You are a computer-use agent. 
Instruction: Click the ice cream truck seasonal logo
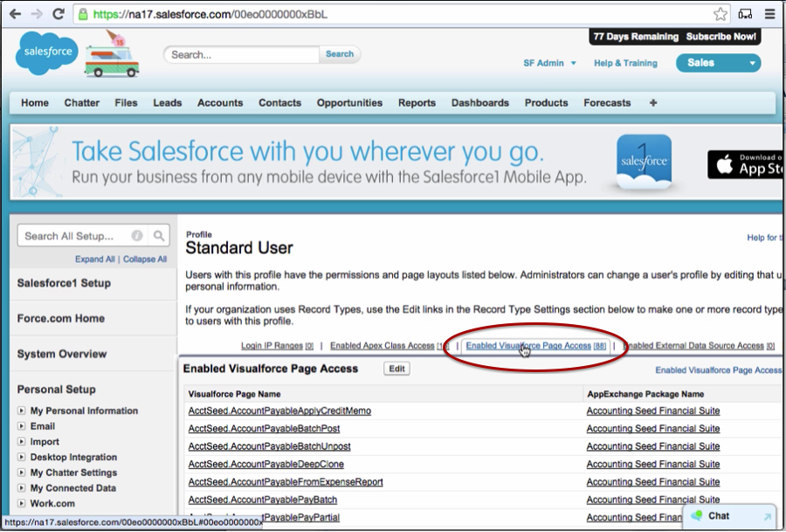(x=113, y=53)
